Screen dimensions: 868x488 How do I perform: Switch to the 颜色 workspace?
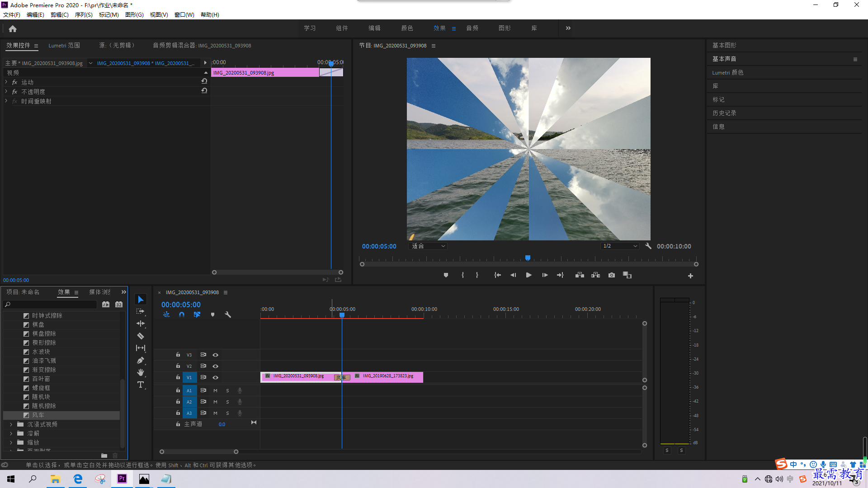[407, 28]
